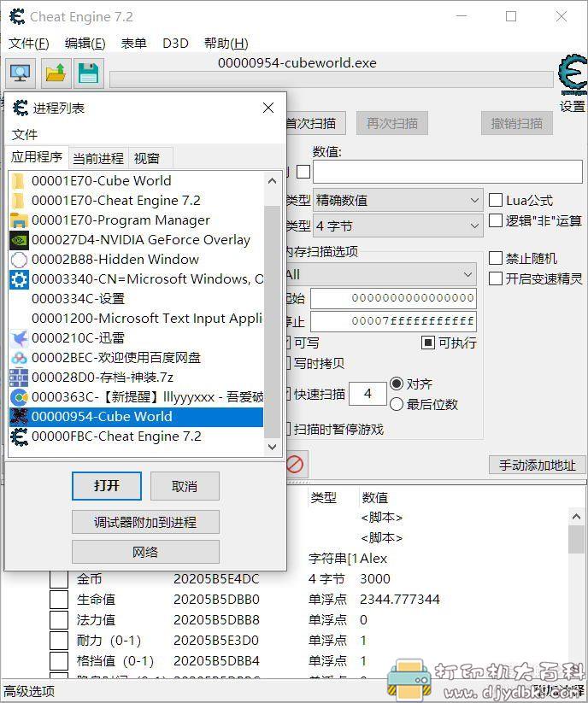
Task: Check the box next to 格挡值 (0-1) entry
Action: [59, 661]
